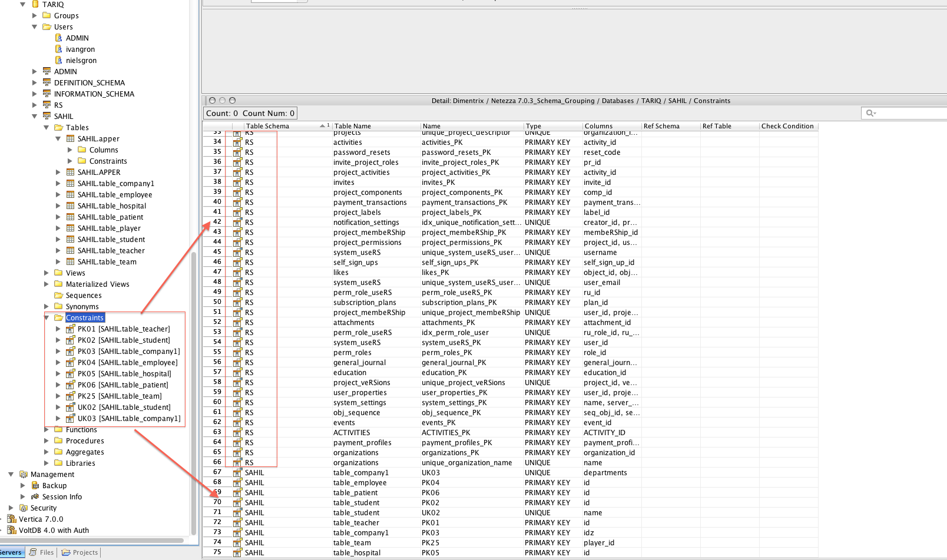The width and height of the screenshot is (947, 560).
Task: Expand the Columns folder under SAHIL.apper
Action: coord(69,150)
